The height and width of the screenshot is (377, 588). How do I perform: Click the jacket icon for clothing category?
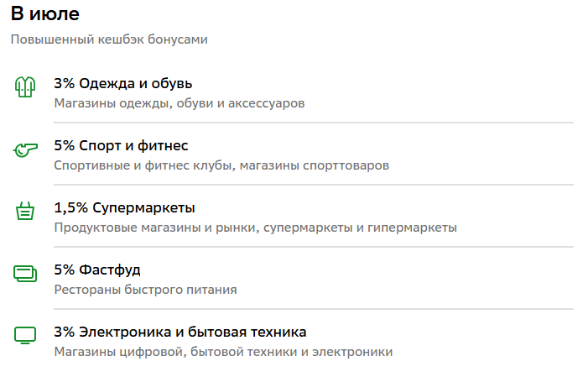point(25,86)
